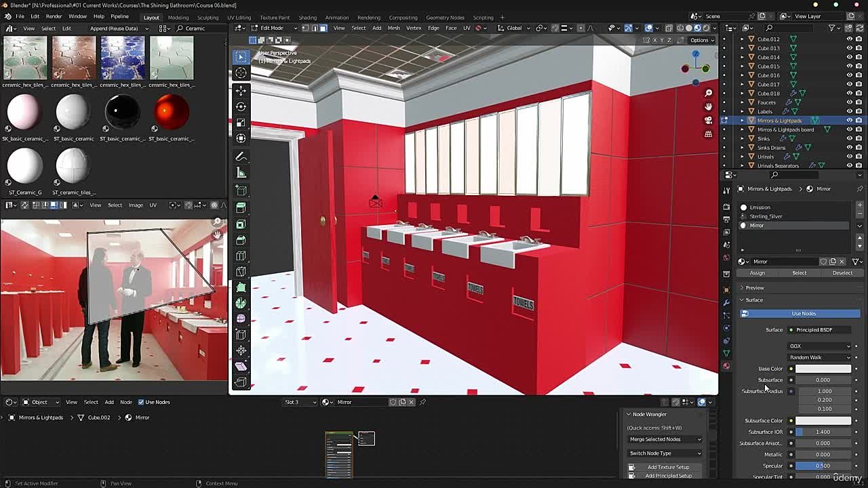Activate the Transform tool

241,138
